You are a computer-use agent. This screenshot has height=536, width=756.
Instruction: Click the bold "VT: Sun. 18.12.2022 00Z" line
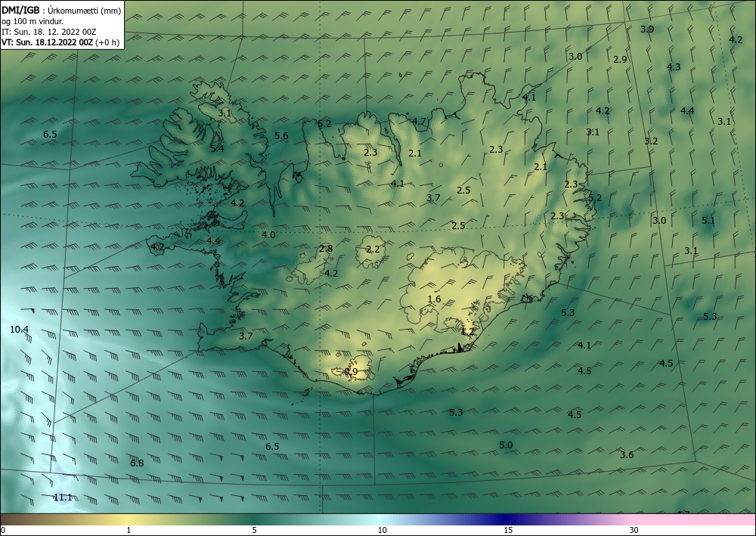pos(48,42)
